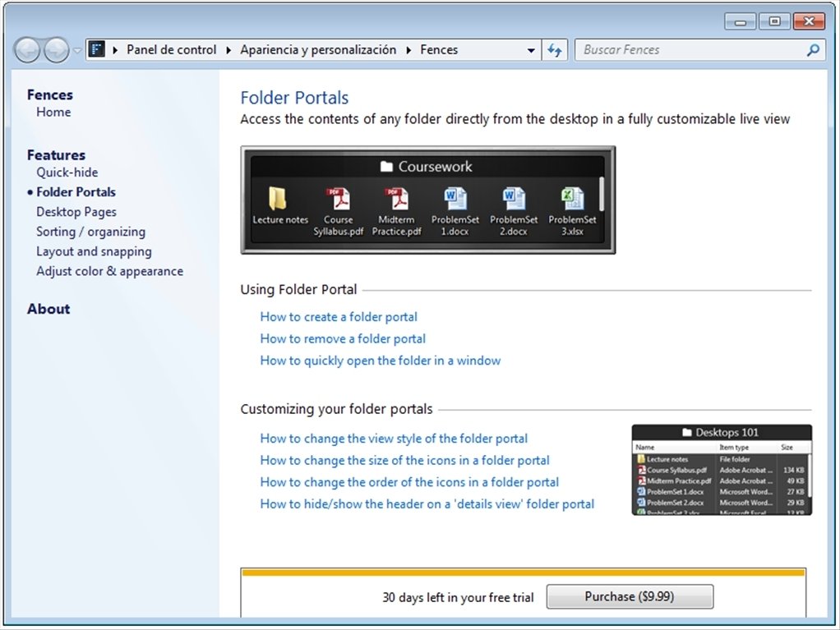Open How to change the icon order
Viewport: 840px width, 630px height.
coord(409,482)
